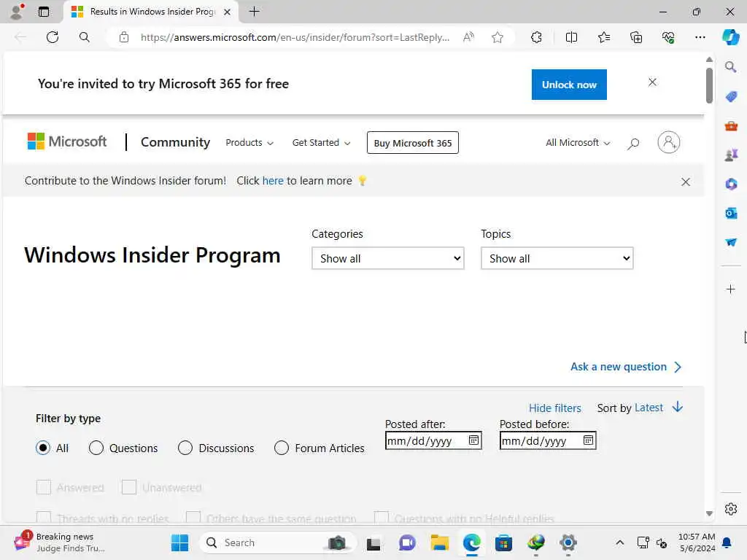Toggle the split screen icon
This screenshot has height=560, width=747.
pos(571,37)
